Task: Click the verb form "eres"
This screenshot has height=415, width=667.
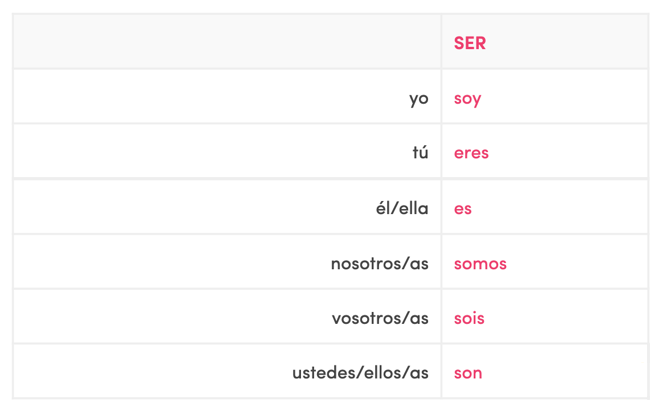Action: tap(471, 153)
